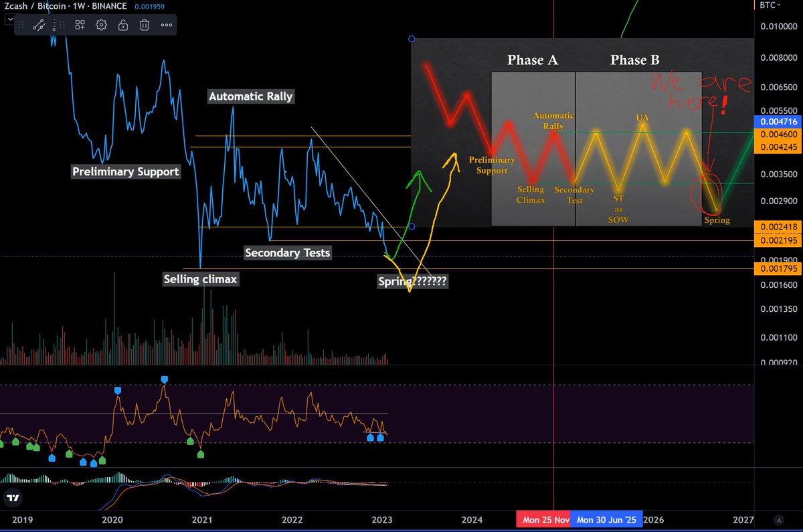Grab the floating toolbar's dotted drag handle
Image resolution: width=803 pixels, height=532 pixels.
pyautogui.click(x=21, y=25)
